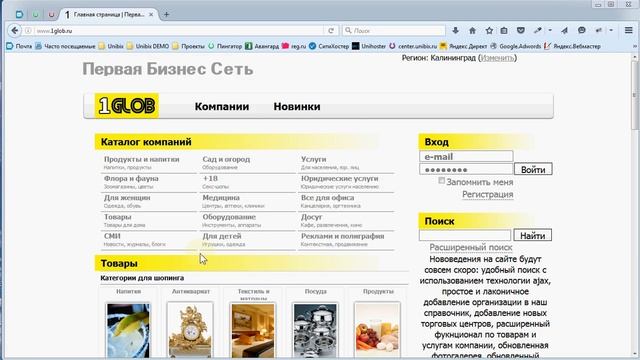Open the Расширенный поиск link

click(x=471, y=247)
